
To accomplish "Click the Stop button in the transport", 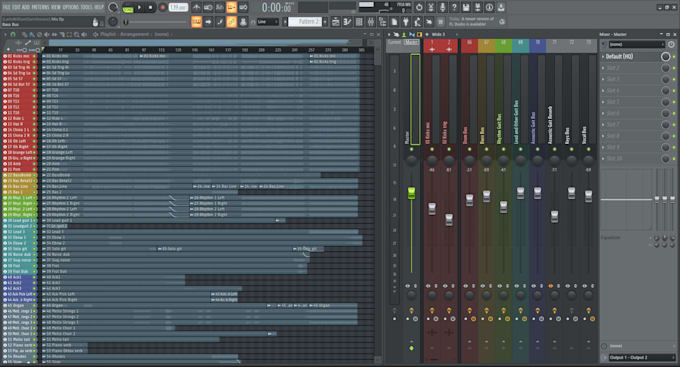I will pyautogui.click(x=150, y=7).
